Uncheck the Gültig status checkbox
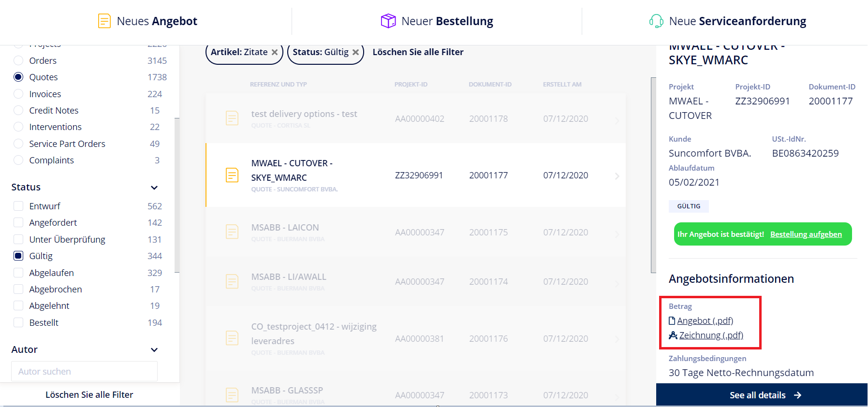Viewport: 868px width, 407px height. tap(18, 256)
